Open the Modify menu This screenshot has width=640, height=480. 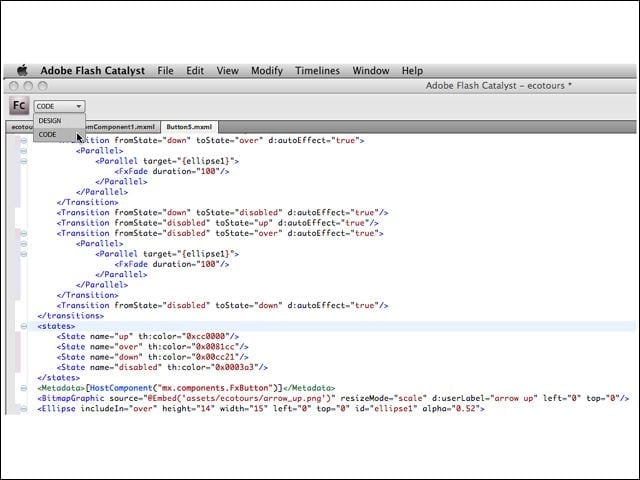coord(267,71)
